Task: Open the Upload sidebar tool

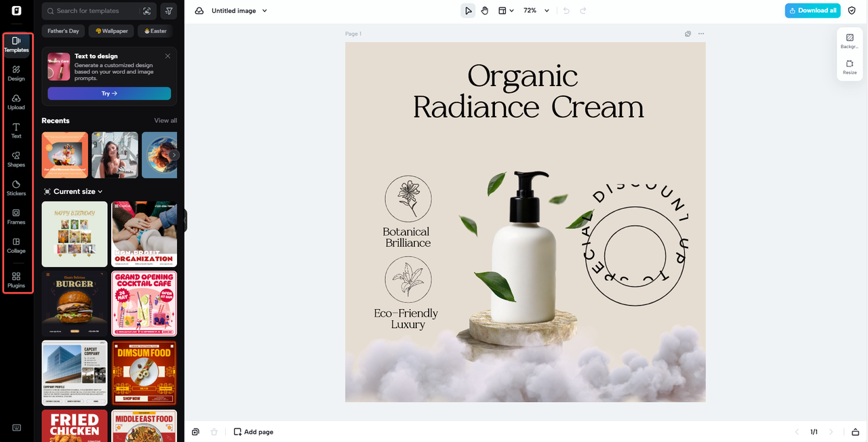Action: pyautogui.click(x=16, y=102)
